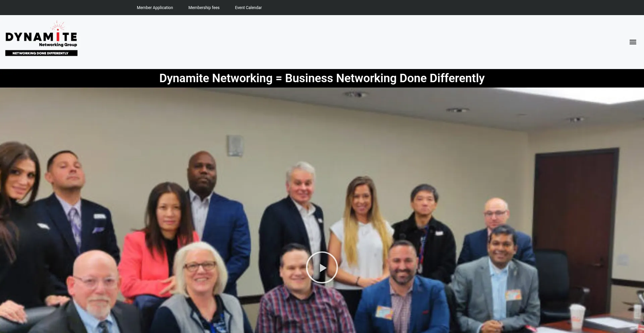Click the woman in the white blouse
The height and width of the screenshot is (333, 644).
pyautogui.click(x=361, y=235)
